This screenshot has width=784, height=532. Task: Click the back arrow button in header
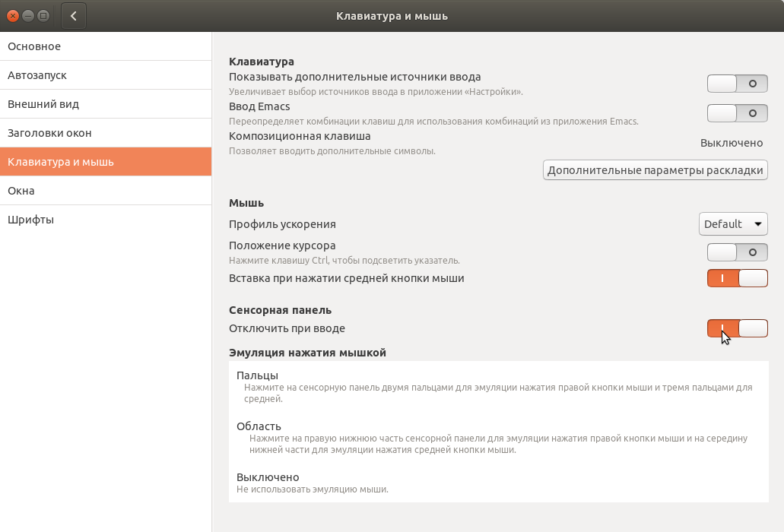[x=74, y=15]
